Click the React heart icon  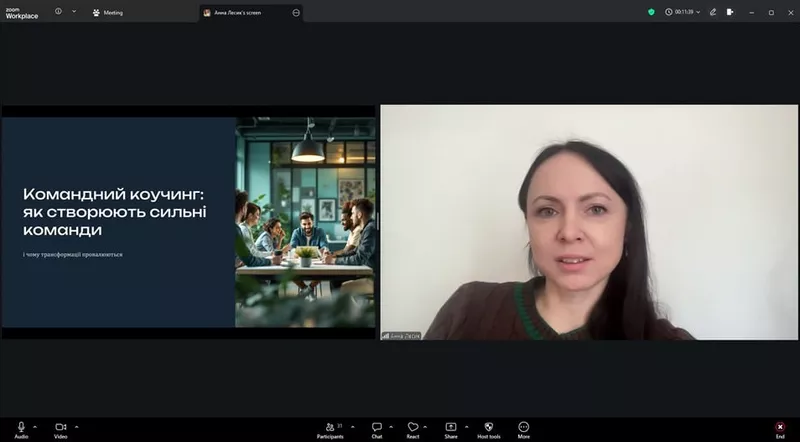412,427
